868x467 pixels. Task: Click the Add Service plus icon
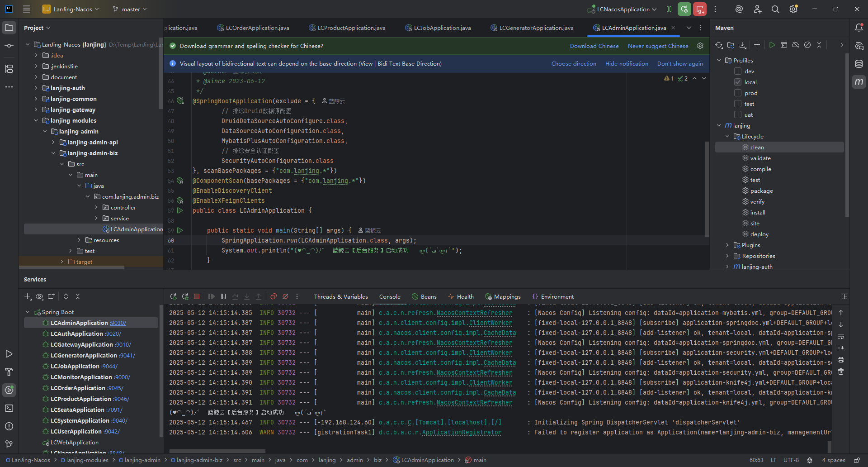28,296
